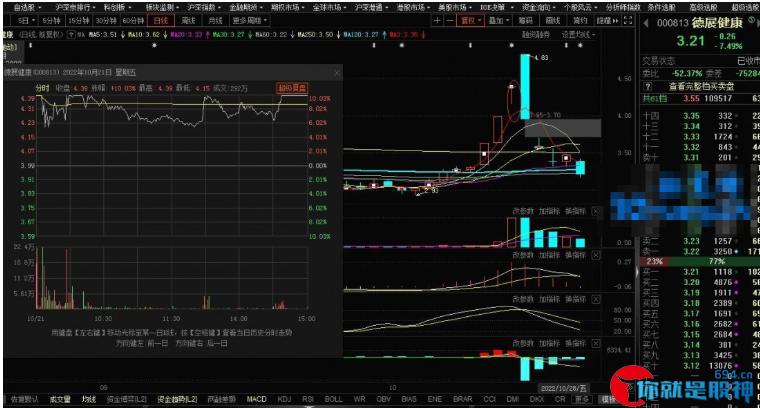Open the 全球市场 dropdown menu
760x409 pixels.
point(329,7)
